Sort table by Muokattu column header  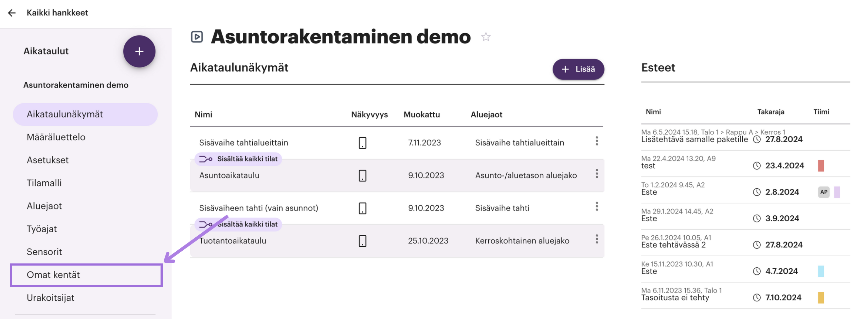(x=421, y=114)
